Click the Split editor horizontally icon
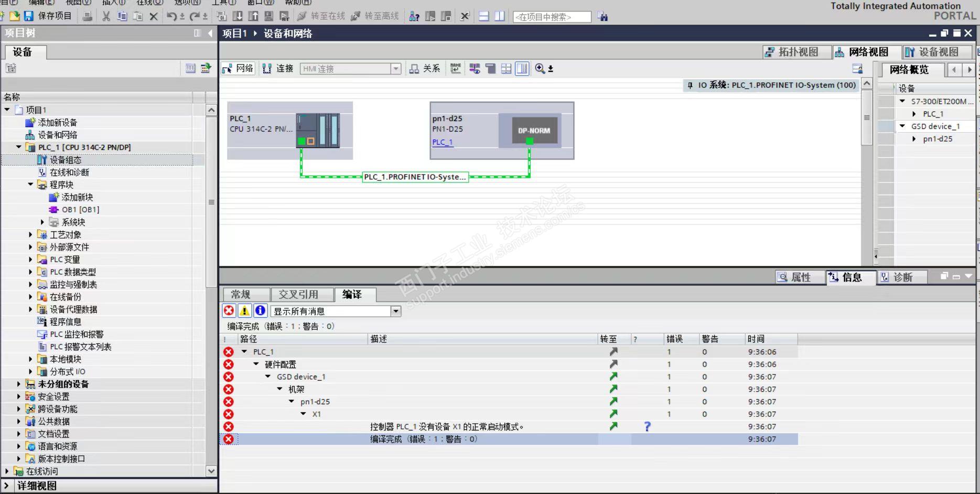Image resolution: width=980 pixels, height=494 pixels. (484, 16)
